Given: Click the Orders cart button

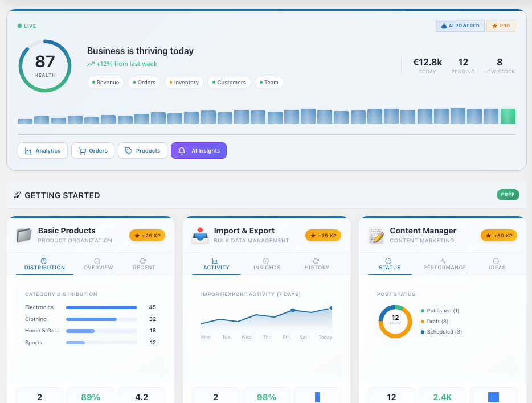Looking at the screenshot, I should pos(93,151).
